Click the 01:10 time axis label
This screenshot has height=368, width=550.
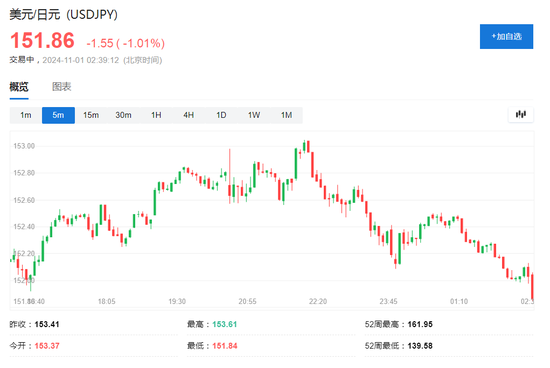click(x=459, y=301)
